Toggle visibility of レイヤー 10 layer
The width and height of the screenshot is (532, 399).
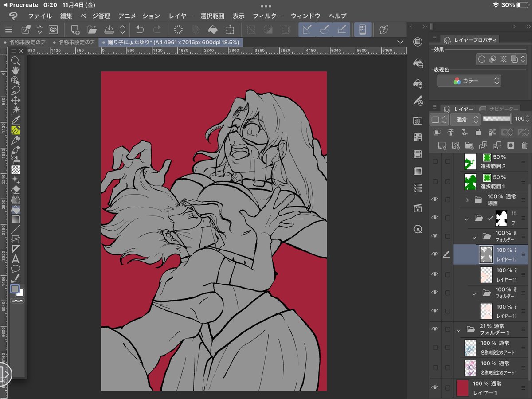click(435, 311)
